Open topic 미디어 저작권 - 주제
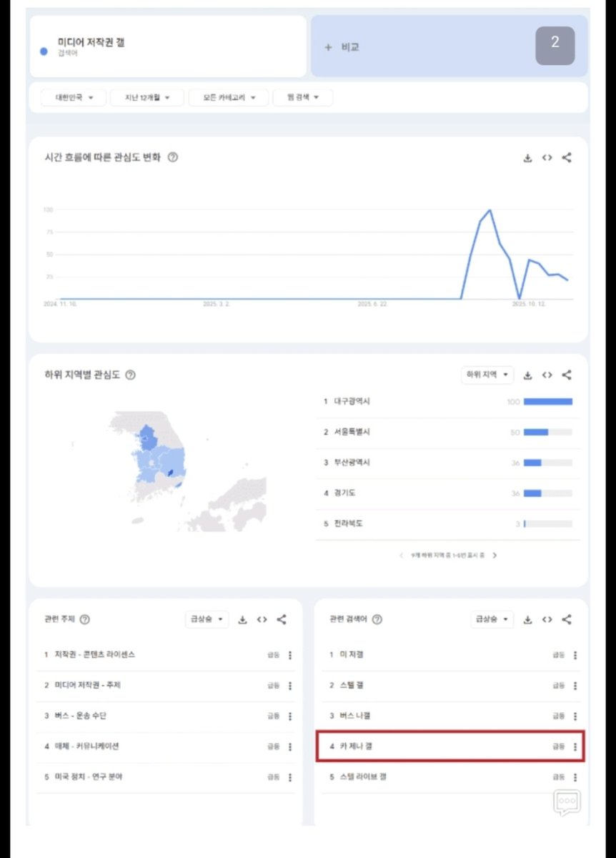Image resolution: width=616 pixels, height=858 pixels. coord(88,686)
